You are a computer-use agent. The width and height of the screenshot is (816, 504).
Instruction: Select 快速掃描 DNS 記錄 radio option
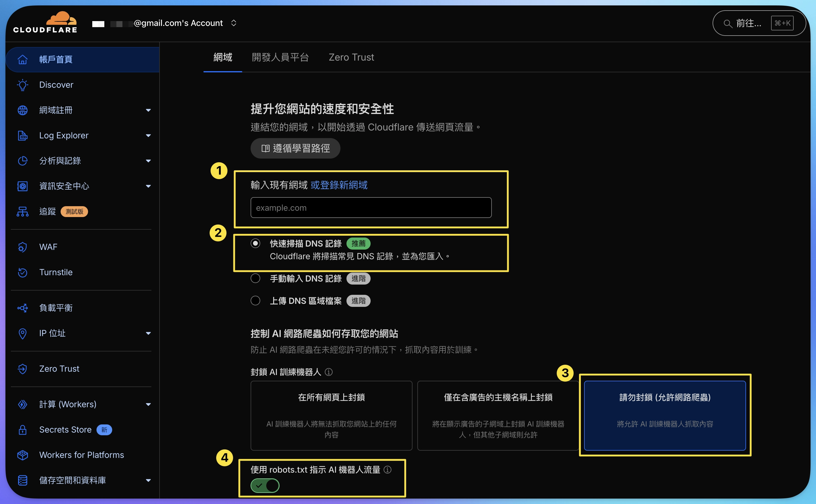(255, 243)
